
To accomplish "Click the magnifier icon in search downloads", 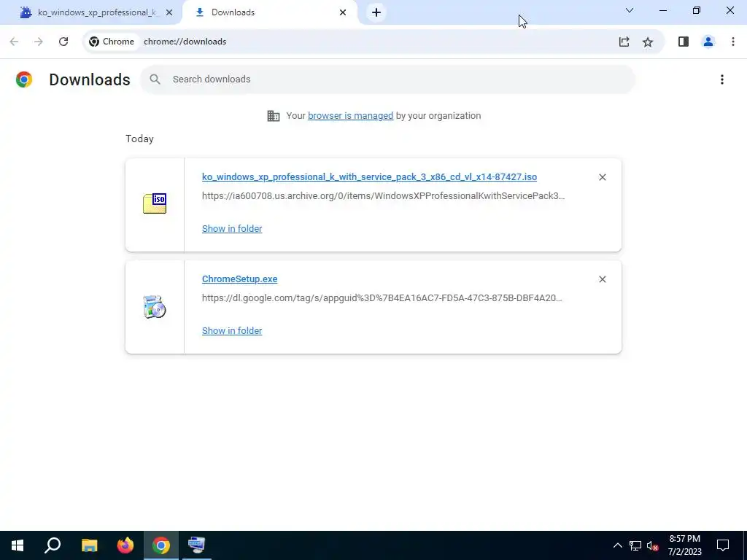I will [155, 79].
